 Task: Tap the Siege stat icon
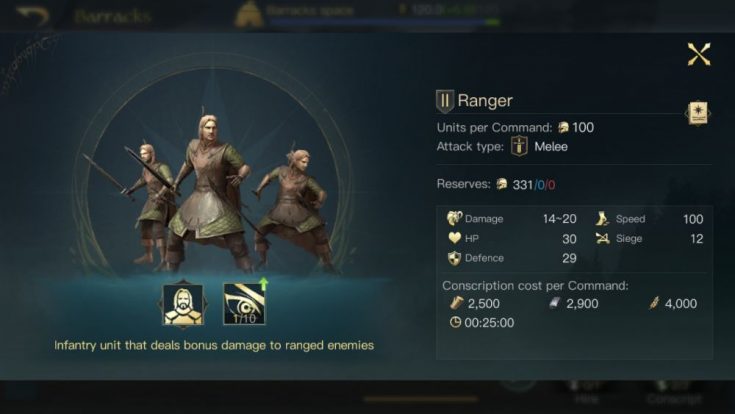tap(602, 238)
